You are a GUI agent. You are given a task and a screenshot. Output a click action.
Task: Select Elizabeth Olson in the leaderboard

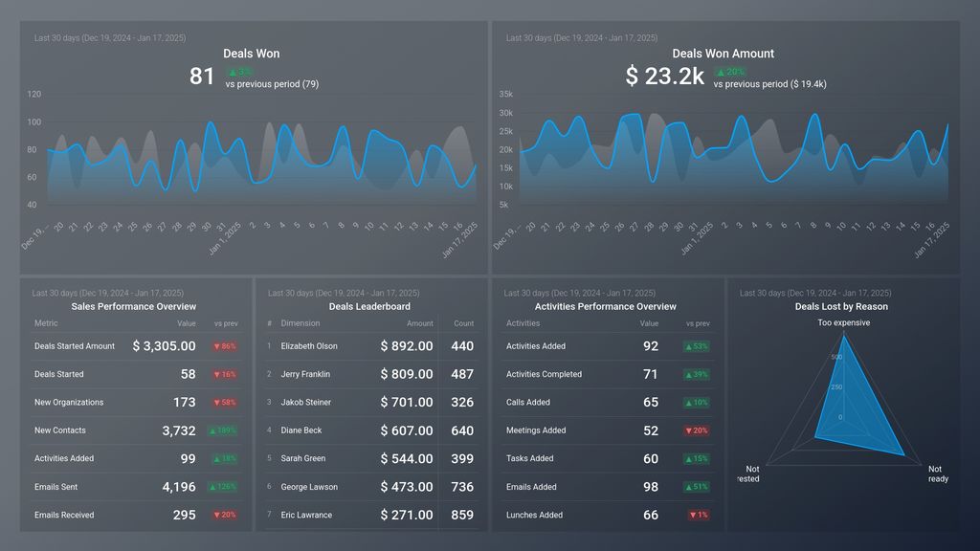coord(309,346)
